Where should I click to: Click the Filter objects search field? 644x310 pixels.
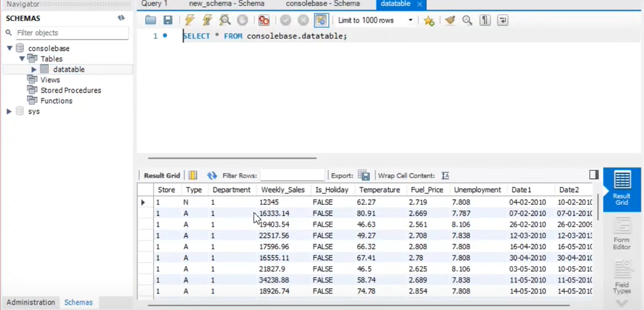71,33
